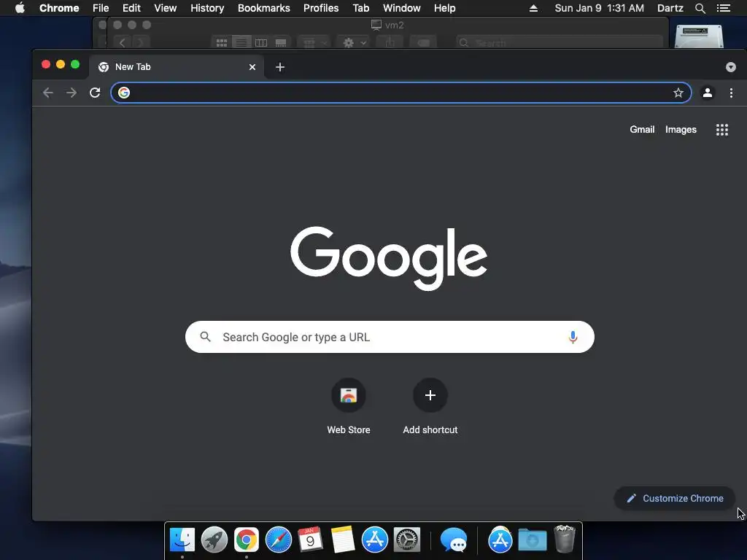Close the New Tab tab
The image size is (747, 560).
252,67
